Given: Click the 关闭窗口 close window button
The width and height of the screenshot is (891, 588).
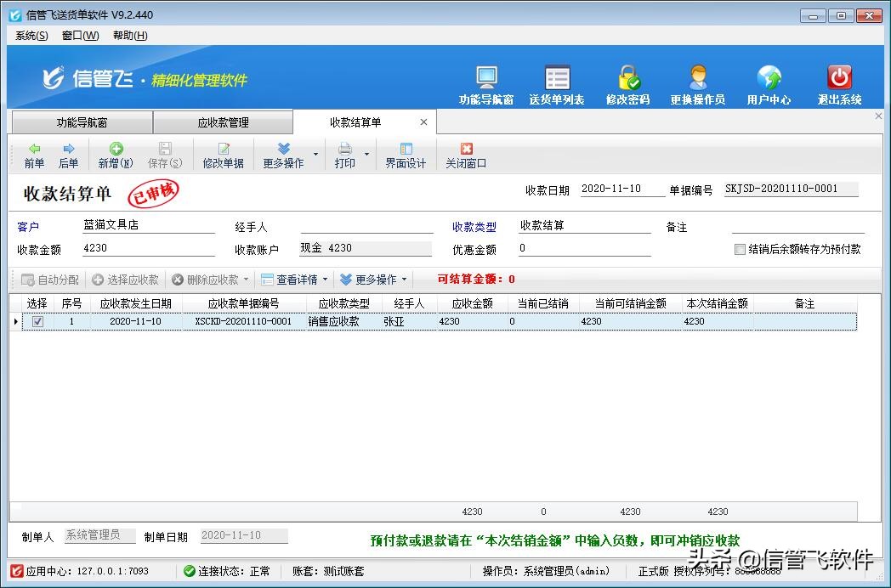Looking at the screenshot, I should pyautogui.click(x=465, y=155).
